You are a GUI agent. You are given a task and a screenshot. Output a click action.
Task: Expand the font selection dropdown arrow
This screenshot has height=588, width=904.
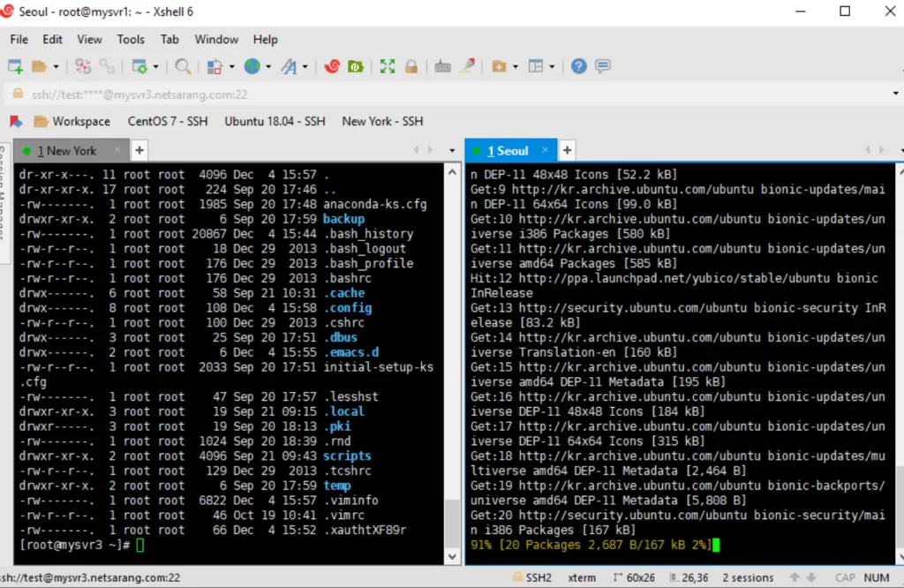(x=305, y=66)
